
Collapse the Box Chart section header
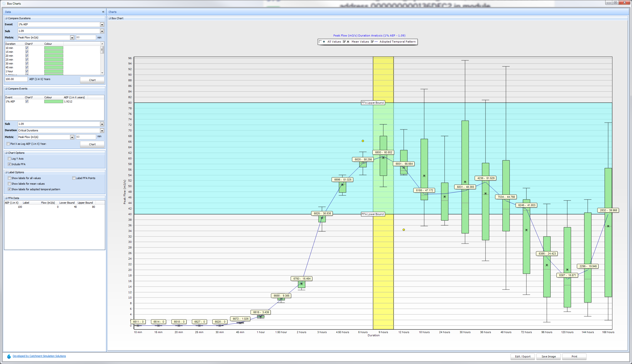110,18
